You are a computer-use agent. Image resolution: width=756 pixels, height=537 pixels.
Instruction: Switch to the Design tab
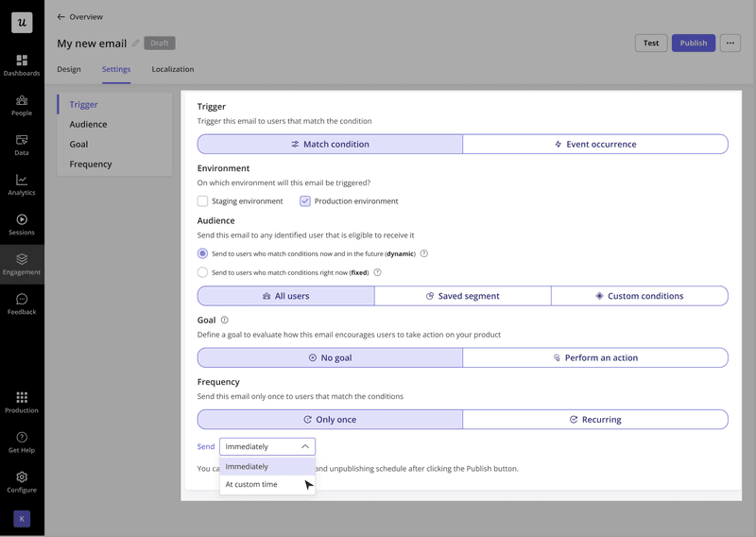[69, 69]
